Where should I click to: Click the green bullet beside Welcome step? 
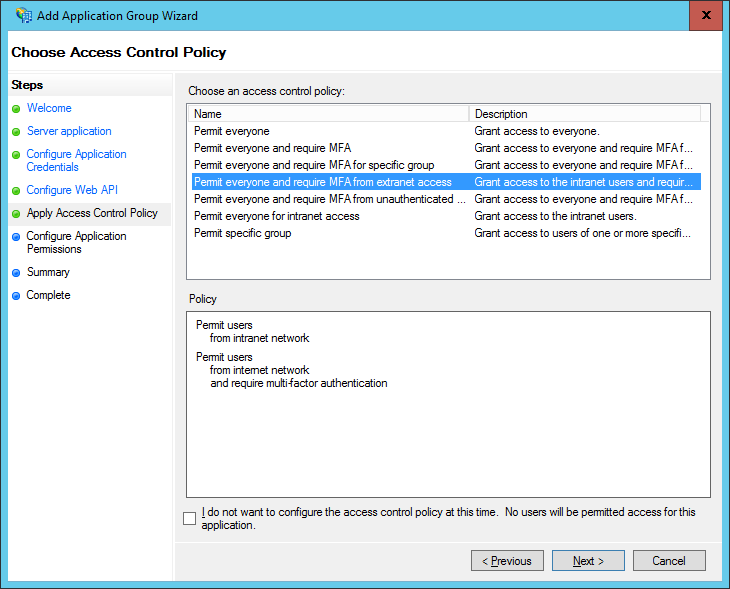(x=16, y=109)
